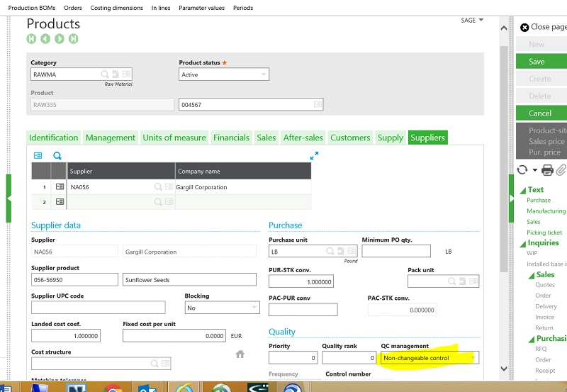567x392 pixels.
Task: Click the Minimum PO qty. input field
Action: coord(395,251)
